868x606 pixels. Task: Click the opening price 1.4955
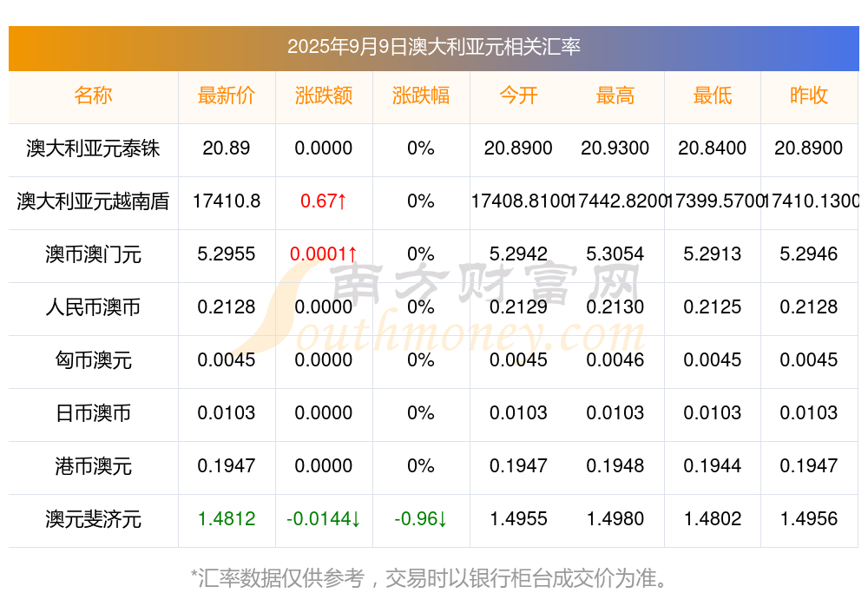518,518
